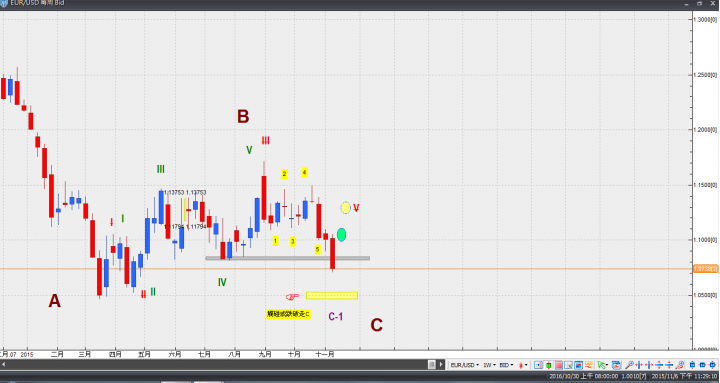720x383 pixels.
Task: Open the EUR/USD symbol dropdown
Action: (x=465, y=365)
